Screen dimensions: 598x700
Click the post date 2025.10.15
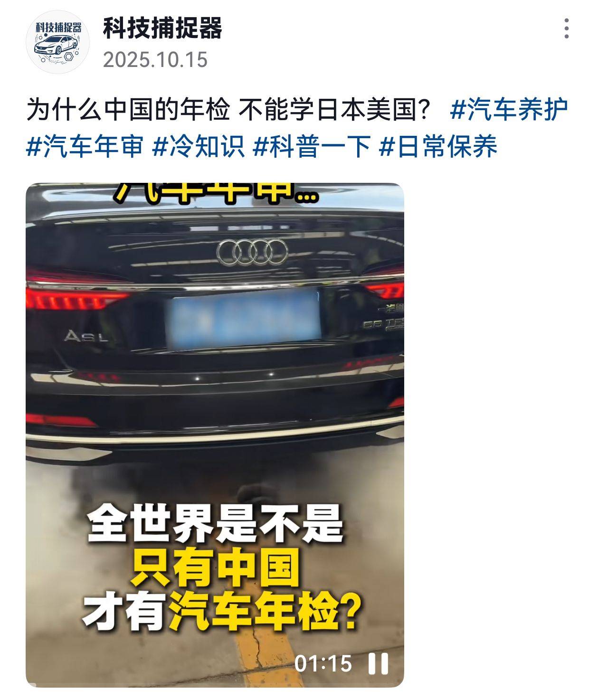coord(155,60)
